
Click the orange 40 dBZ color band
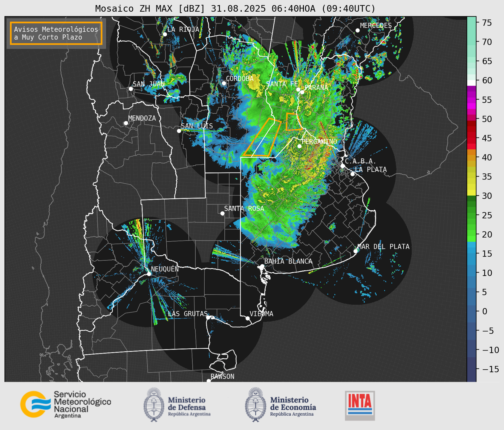tap(471, 158)
